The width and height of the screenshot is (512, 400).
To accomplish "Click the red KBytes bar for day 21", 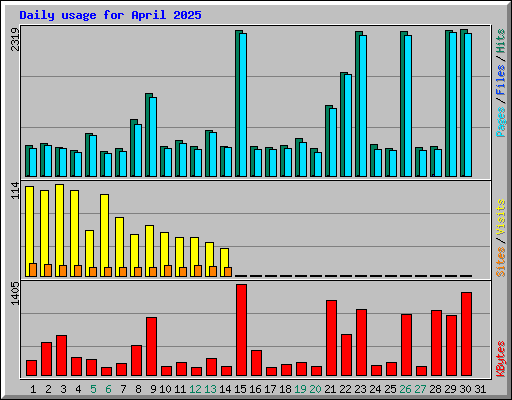I will click(331, 338).
